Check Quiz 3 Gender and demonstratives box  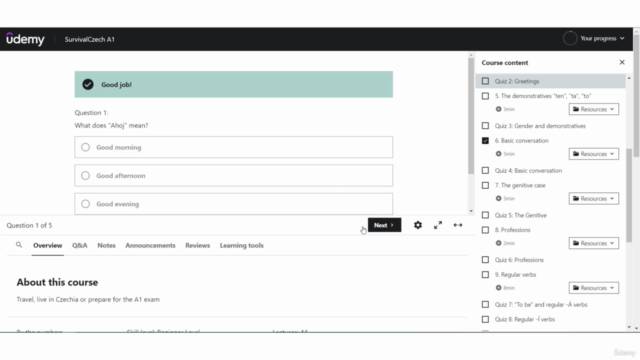tap(485, 126)
